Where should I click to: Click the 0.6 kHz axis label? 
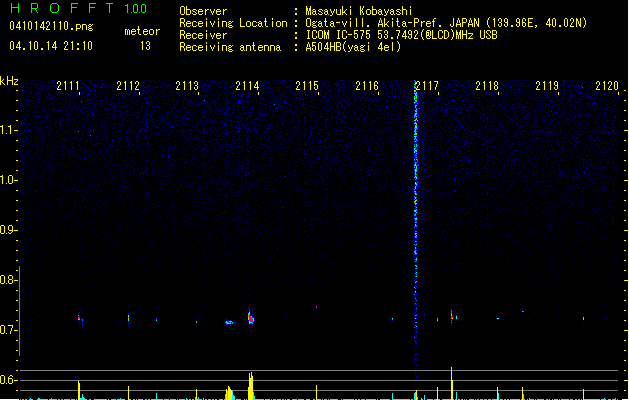point(8,380)
